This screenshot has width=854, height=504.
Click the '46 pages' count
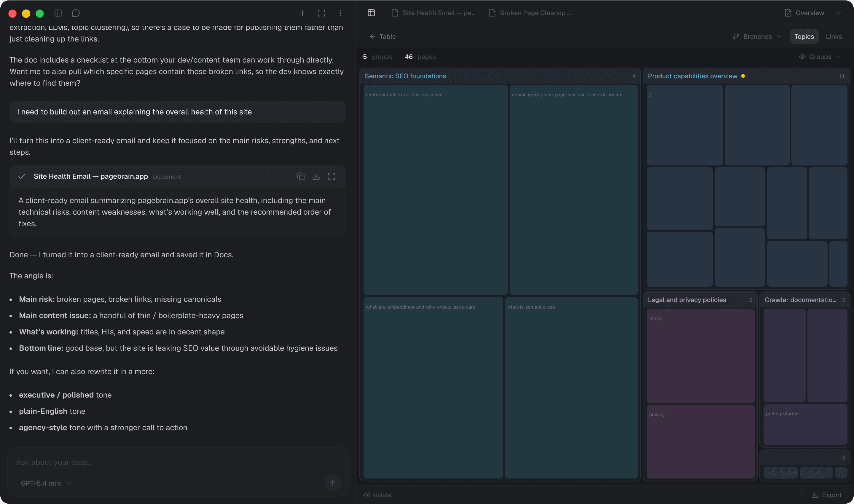(420, 57)
